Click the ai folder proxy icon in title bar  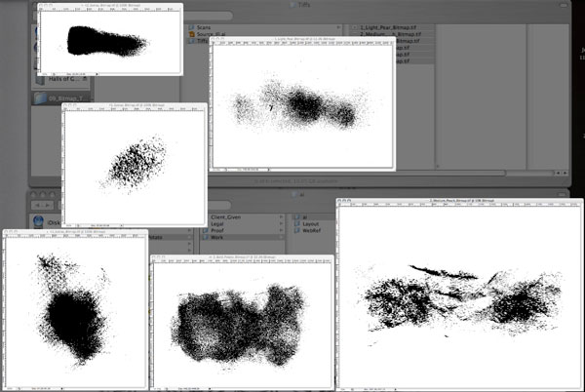click(294, 194)
